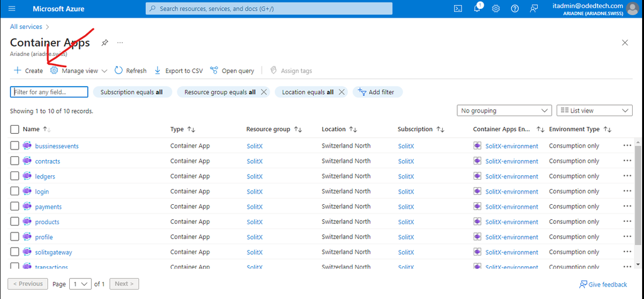This screenshot has width=644, height=299.
Task: Click the All services breadcrumb
Action: point(26,26)
